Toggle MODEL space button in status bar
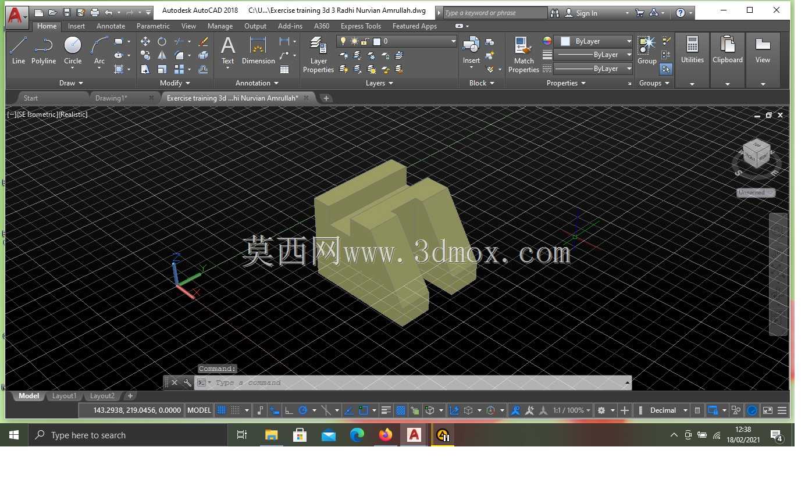This screenshot has height=504, width=812. [x=199, y=410]
